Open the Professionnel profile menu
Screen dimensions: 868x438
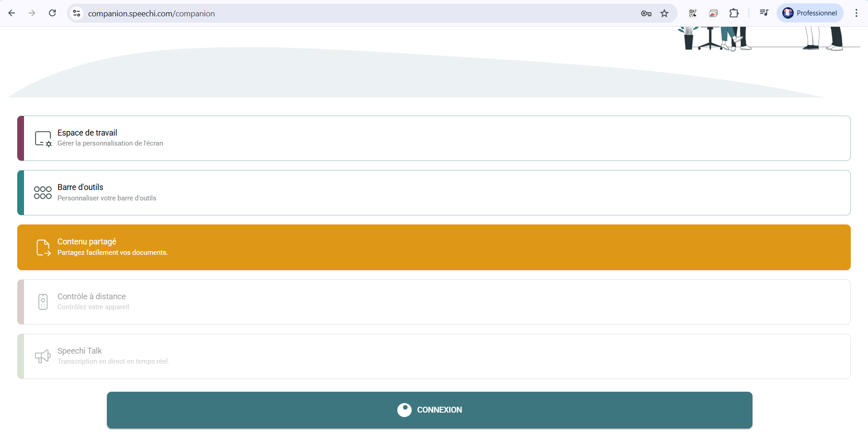tap(810, 13)
